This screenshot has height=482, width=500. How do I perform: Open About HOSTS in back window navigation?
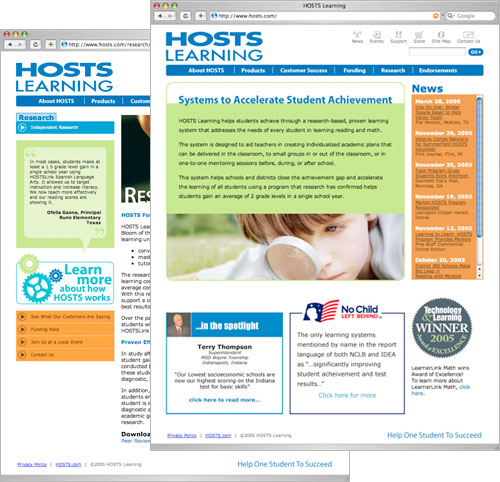(x=56, y=101)
